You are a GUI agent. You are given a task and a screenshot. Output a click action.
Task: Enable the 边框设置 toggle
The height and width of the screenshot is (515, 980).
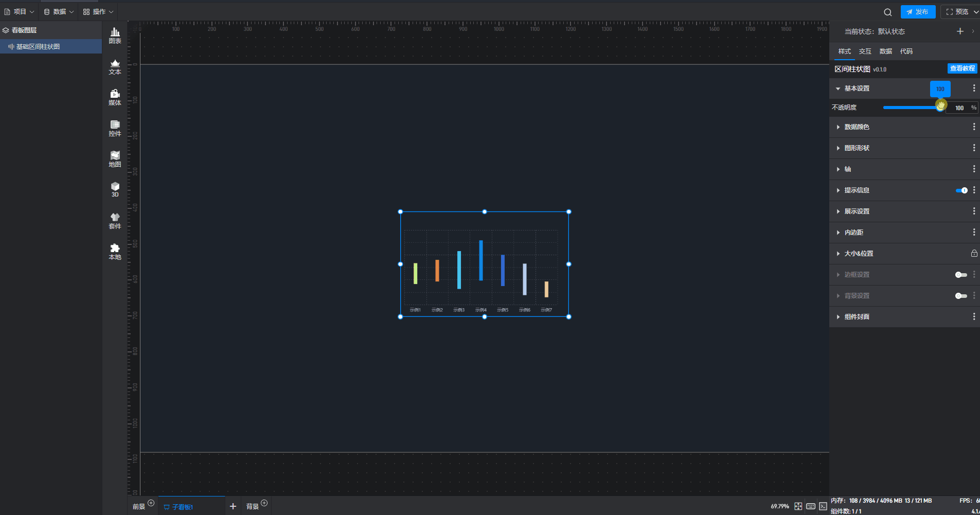(961, 275)
